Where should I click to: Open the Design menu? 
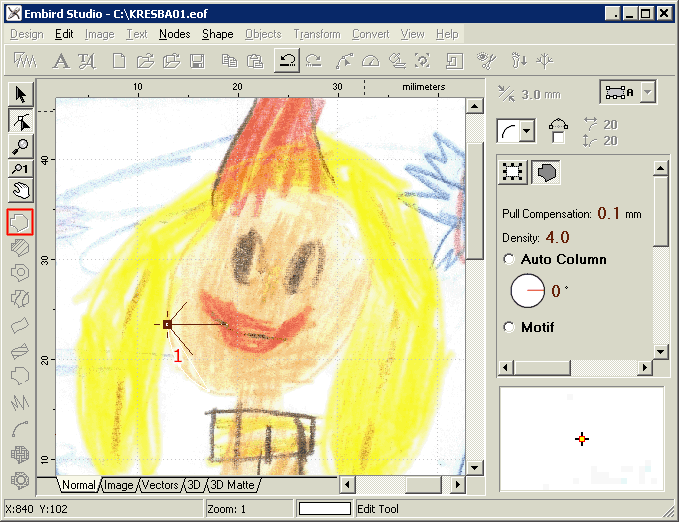(x=27, y=34)
